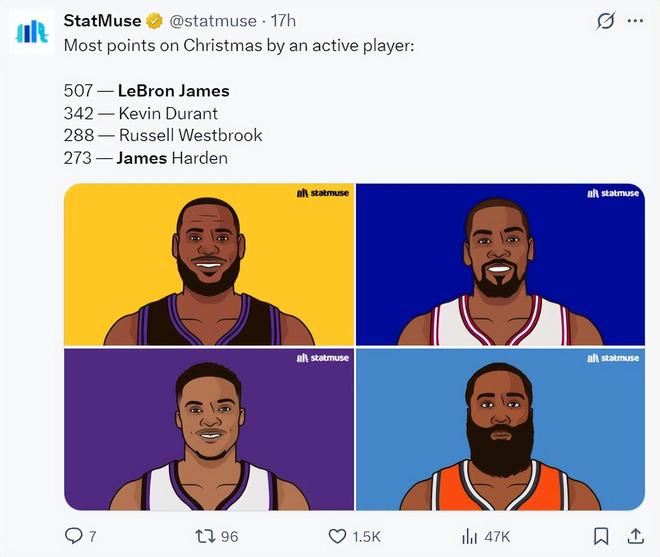
Task: Bookmark this post
Action: [x=601, y=537]
